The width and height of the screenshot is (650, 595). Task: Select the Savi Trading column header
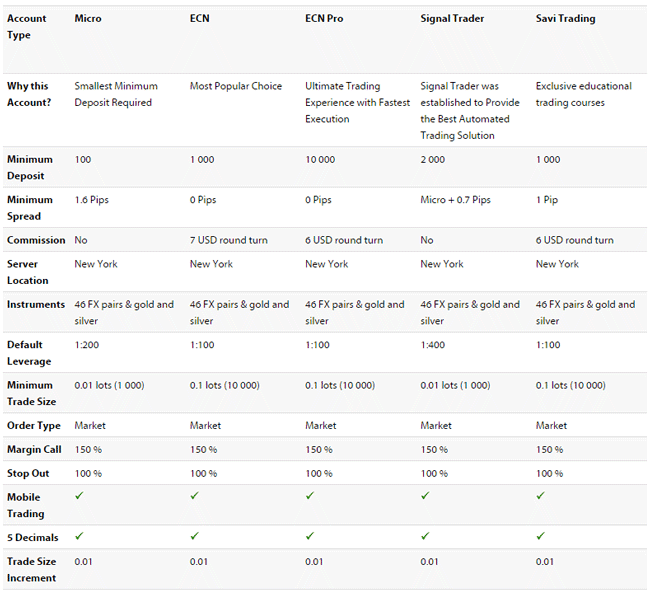tap(565, 19)
